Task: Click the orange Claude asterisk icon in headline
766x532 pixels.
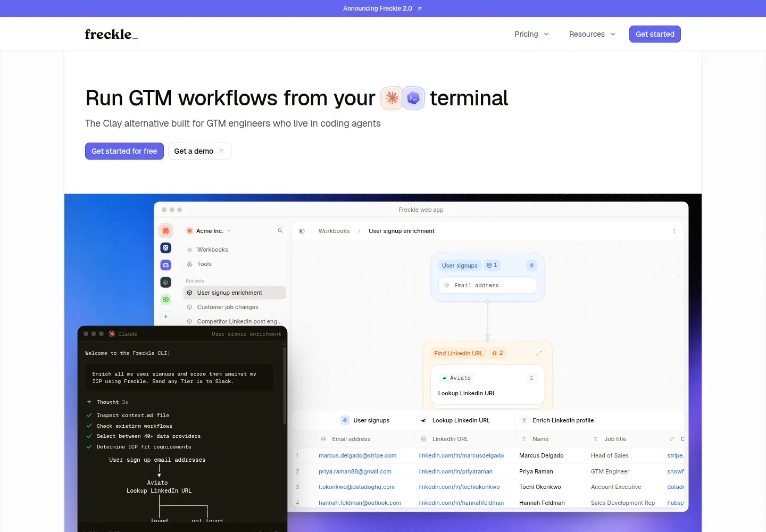Action: (x=392, y=98)
